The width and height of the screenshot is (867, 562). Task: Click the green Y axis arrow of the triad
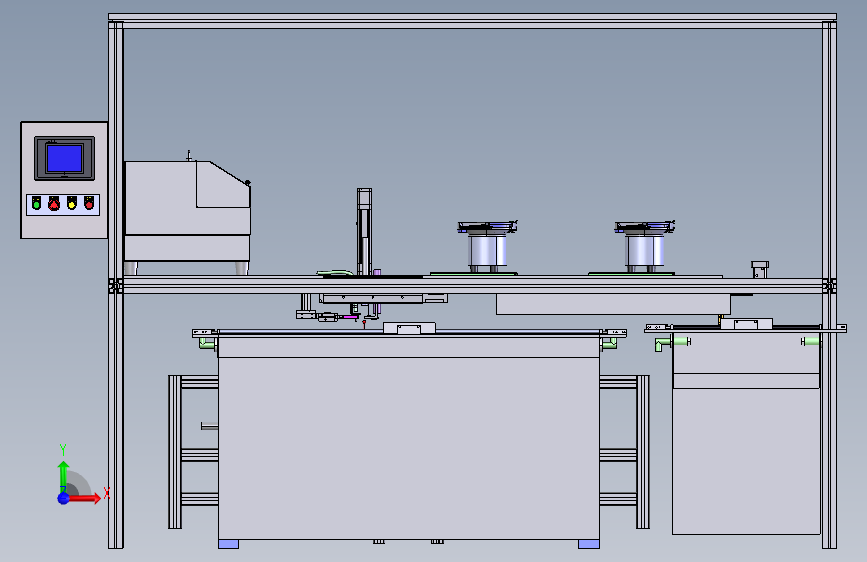coord(64,475)
